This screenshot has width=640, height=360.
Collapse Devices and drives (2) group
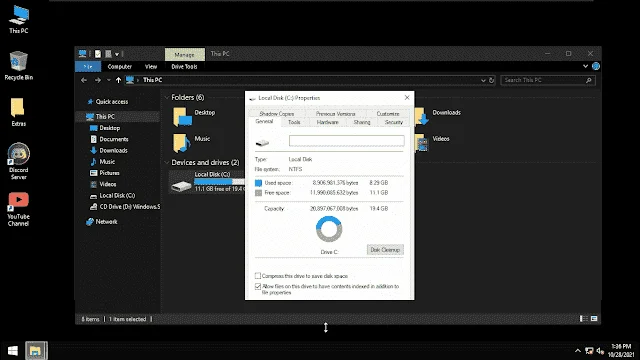pyautogui.click(x=167, y=163)
